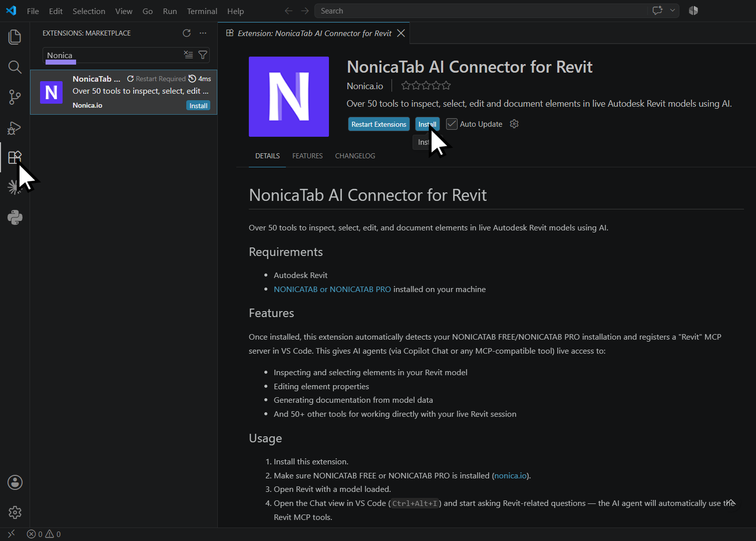
Task: Click the EXTENSIONS: MARKETPLACE panel title
Action: point(87,33)
